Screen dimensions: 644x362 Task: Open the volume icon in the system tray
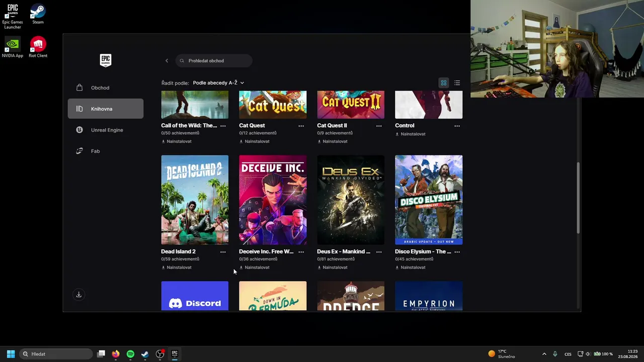pos(588,354)
